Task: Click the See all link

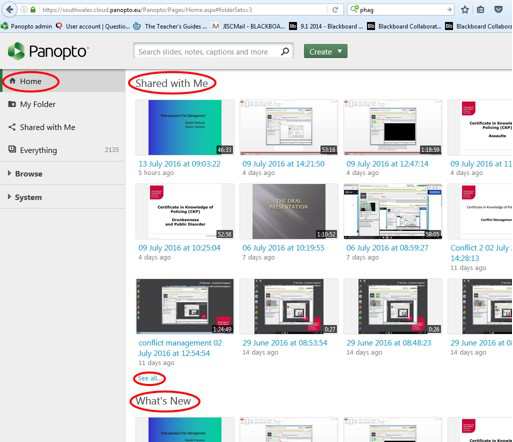Action: pyautogui.click(x=149, y=378)
